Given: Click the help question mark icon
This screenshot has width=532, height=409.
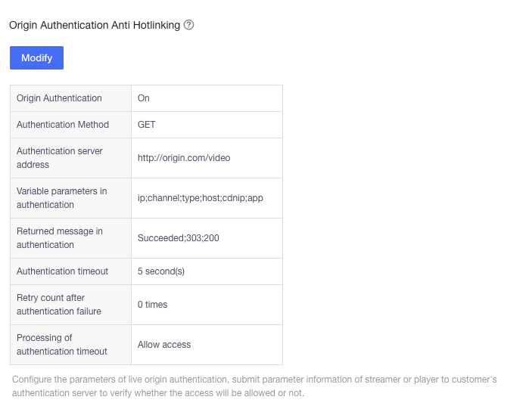Looking at the screenshot, I should pyautogui.click(x=188, y=25).
